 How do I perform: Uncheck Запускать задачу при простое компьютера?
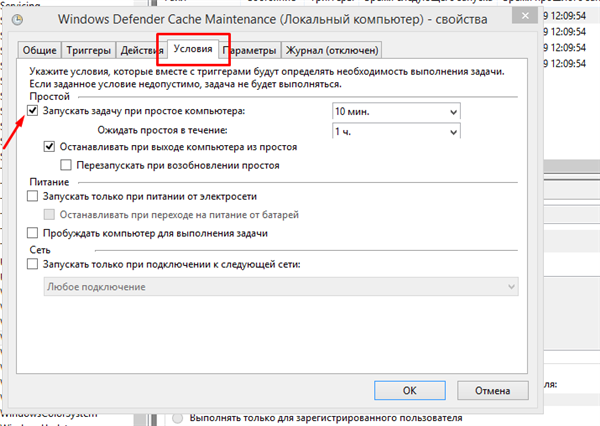pyautogui.click(x=33, y=111)
